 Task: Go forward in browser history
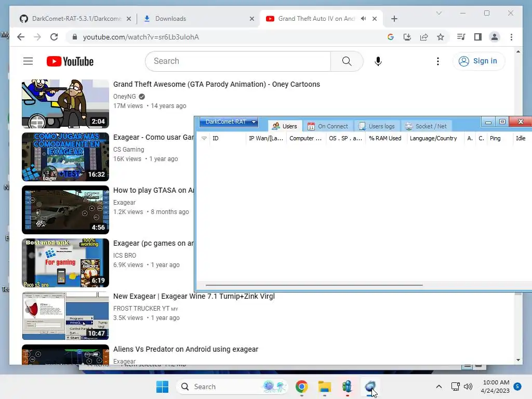coord(37,37)
